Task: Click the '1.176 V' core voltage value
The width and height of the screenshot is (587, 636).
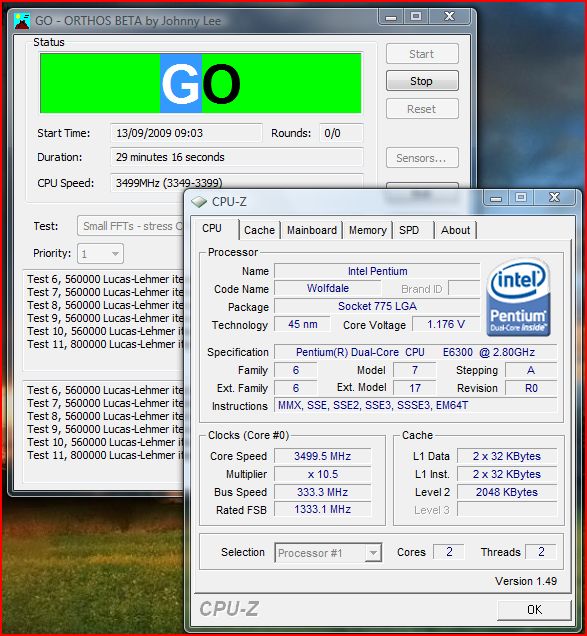Action: coord(446,324)
